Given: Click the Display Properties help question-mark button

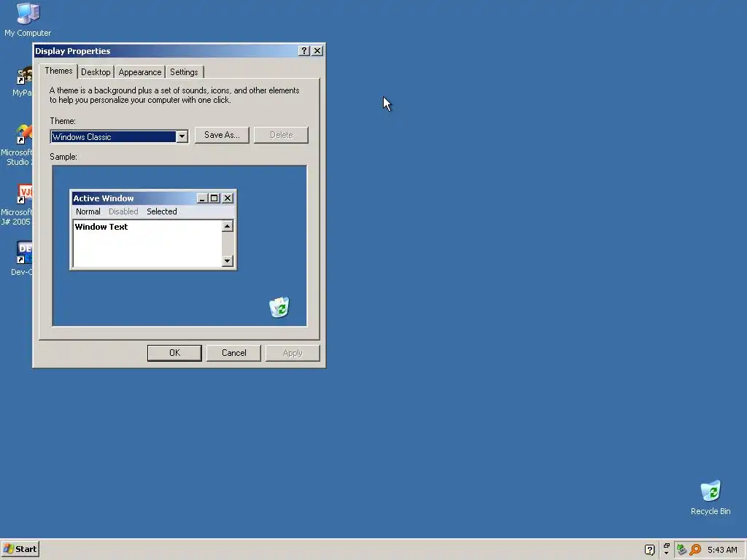Looking at the screenshot, I should pos(304,51).
